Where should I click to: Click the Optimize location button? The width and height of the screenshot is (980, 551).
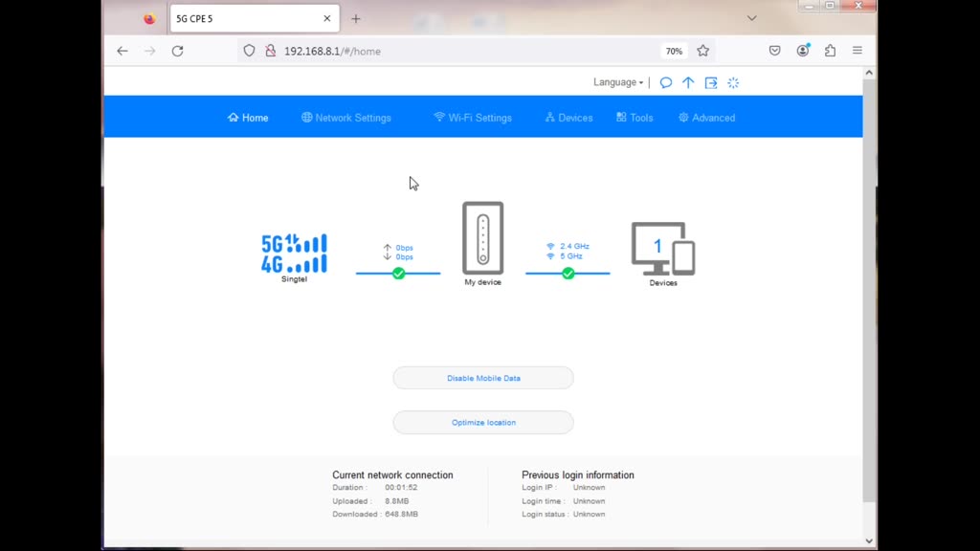(x=483, y=423)
